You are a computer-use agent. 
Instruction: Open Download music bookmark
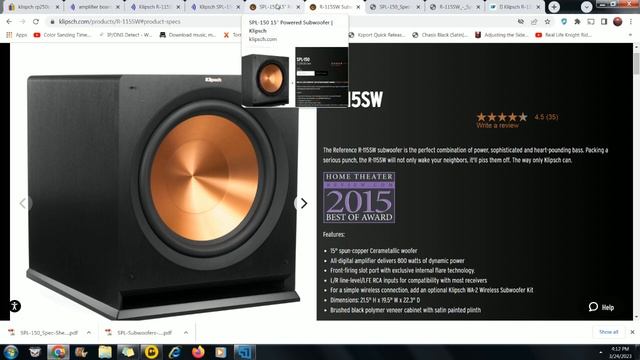[x=188, y=35]
